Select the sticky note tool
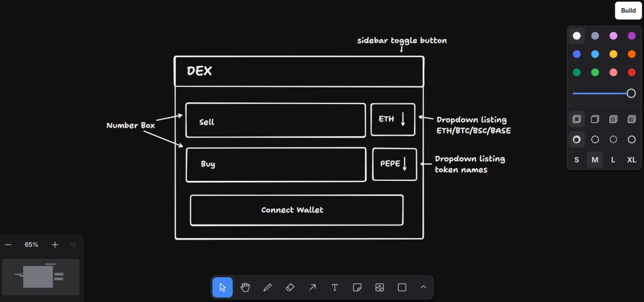 coord(357,287)
